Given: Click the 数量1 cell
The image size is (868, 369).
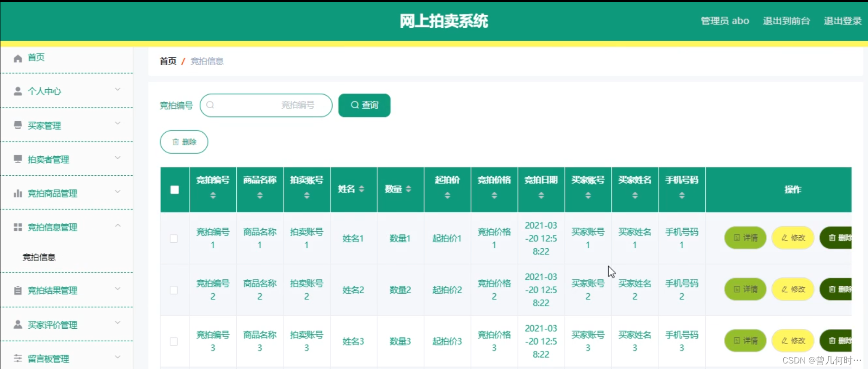Looking at the screenshot, I should tap(400, 239).
